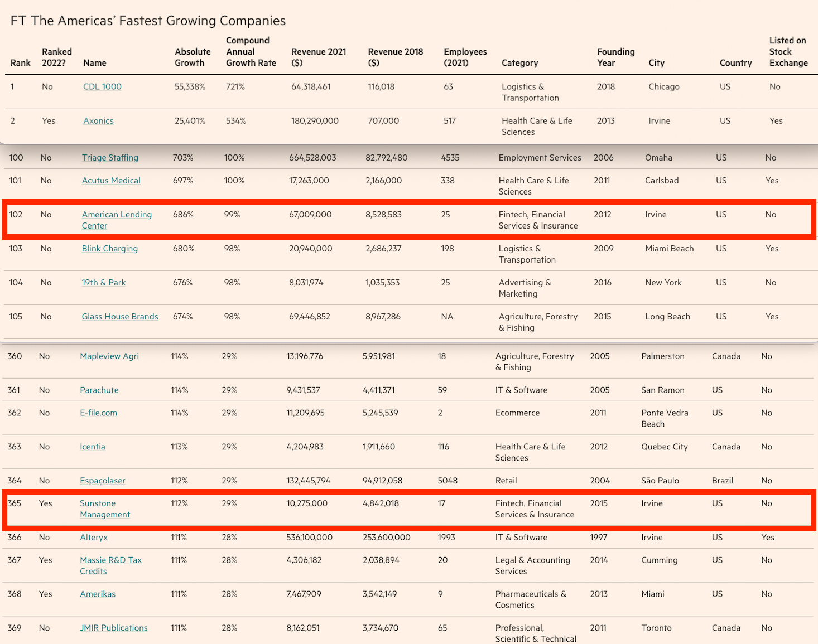Click the Retail category cell

pos(506,481)
